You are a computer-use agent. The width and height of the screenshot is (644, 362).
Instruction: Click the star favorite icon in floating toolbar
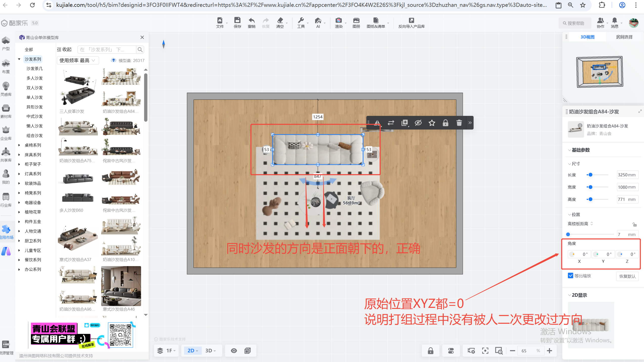coord(432,123)
